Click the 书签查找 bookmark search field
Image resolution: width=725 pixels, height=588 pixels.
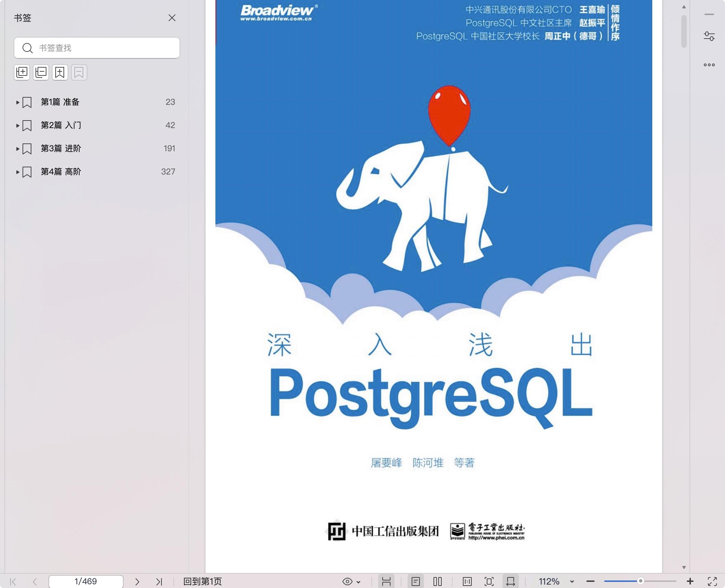(x=97, y=48)
